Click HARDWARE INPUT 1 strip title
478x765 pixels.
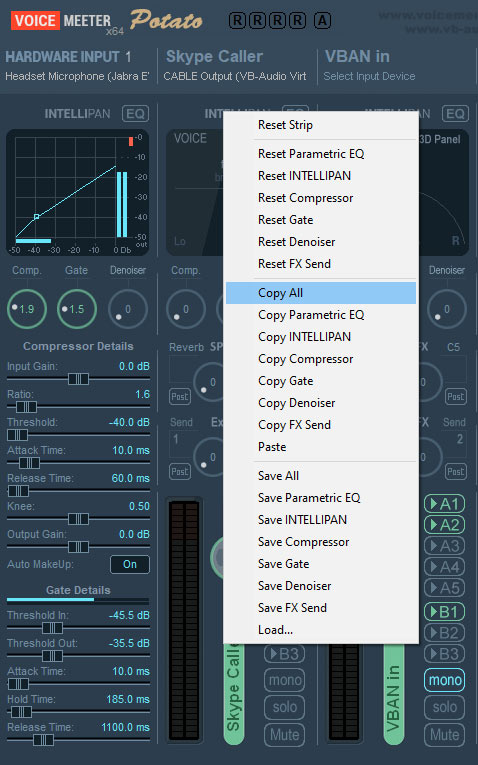pyautogui.click(x=68, y=57)
